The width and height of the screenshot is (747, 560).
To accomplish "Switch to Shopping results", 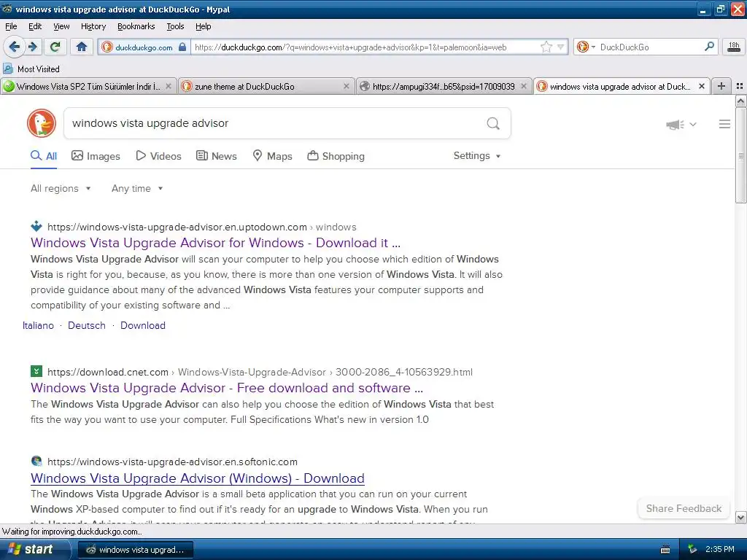I will click(336, 156).
